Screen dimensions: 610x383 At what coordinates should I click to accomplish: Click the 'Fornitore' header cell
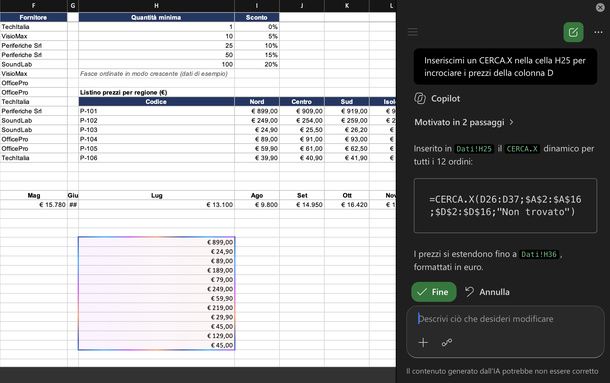33,18
